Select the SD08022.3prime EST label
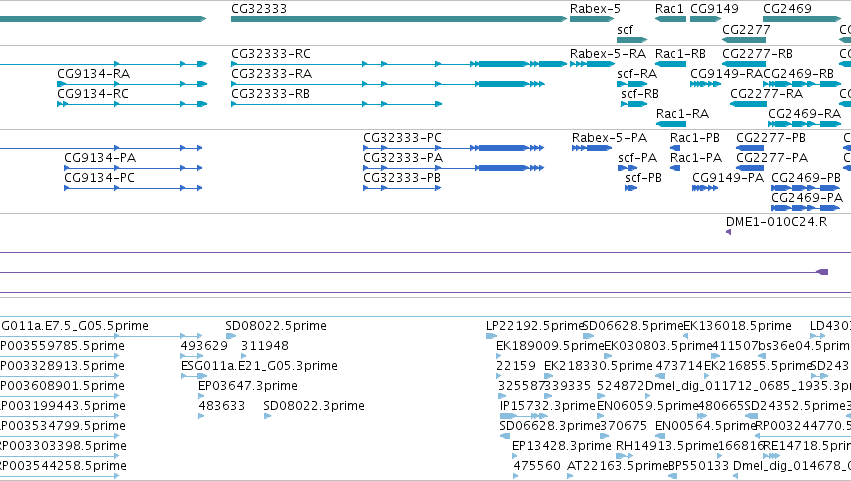Image resolution: width=851 pixels, height=481 pixels. [314, 407]
